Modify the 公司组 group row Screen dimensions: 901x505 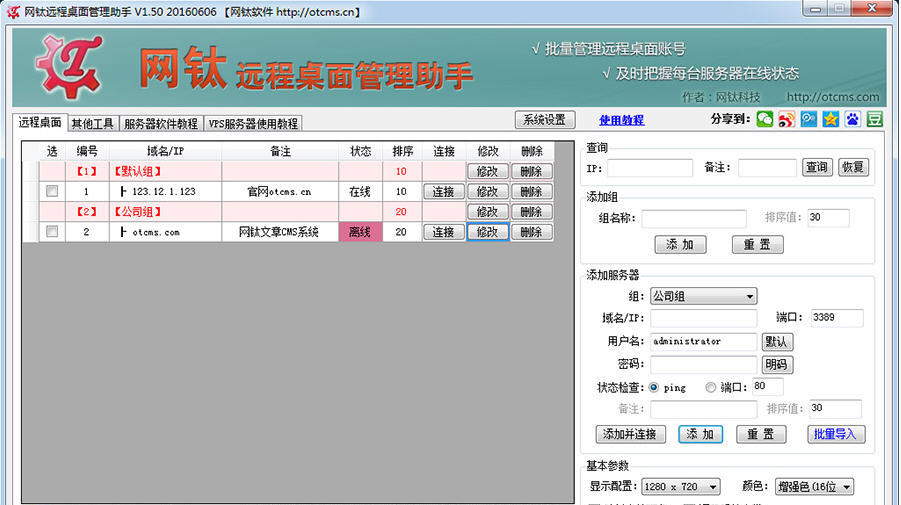[x=487, y=211]
